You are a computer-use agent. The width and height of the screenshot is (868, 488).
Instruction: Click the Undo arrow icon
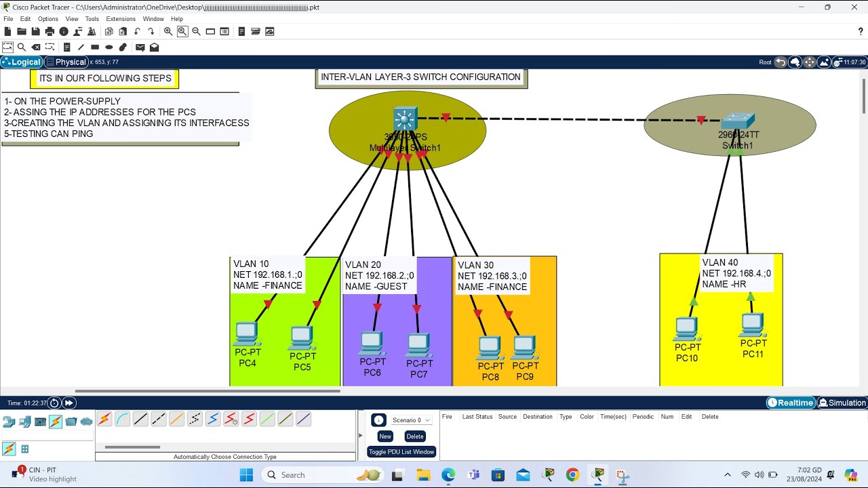tap(138, 31)
